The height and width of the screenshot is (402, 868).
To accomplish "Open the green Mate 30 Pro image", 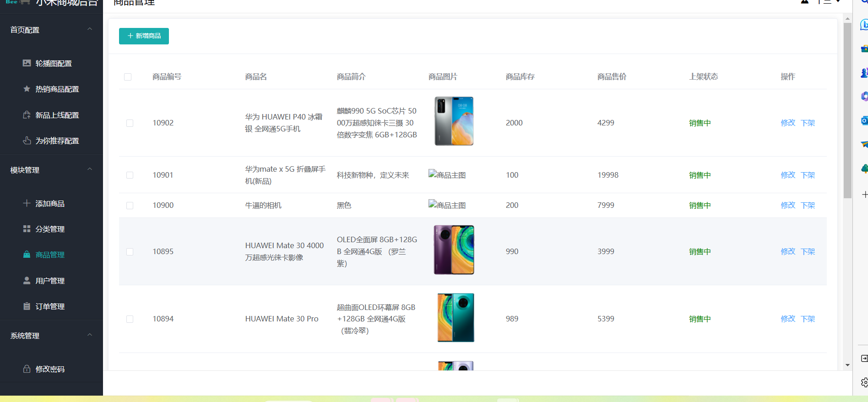I will tap(456, 318).
